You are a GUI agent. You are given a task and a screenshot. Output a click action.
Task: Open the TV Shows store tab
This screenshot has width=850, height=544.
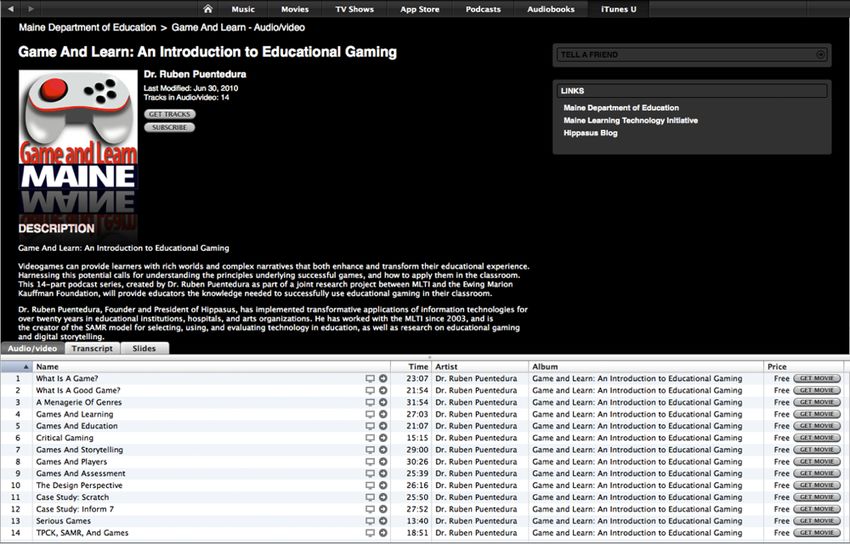355,9
